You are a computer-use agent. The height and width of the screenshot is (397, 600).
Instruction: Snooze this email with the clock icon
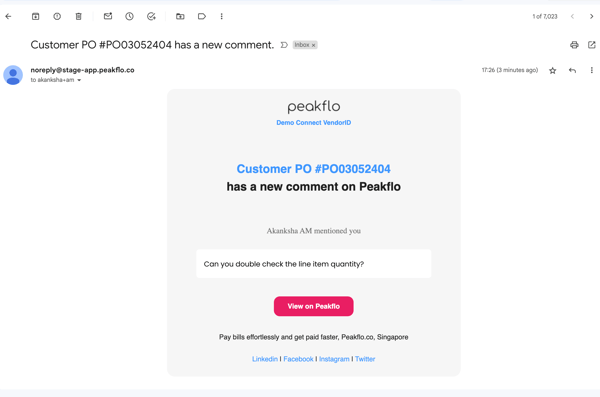click(x=129, y=16)
